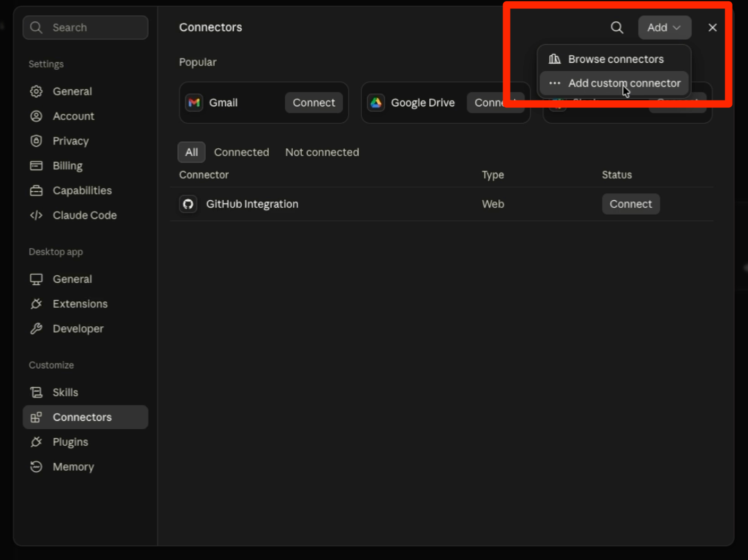This screenshot has width=748, height=560.
Task: Click the settings Search field
Action: click(86, 28)
